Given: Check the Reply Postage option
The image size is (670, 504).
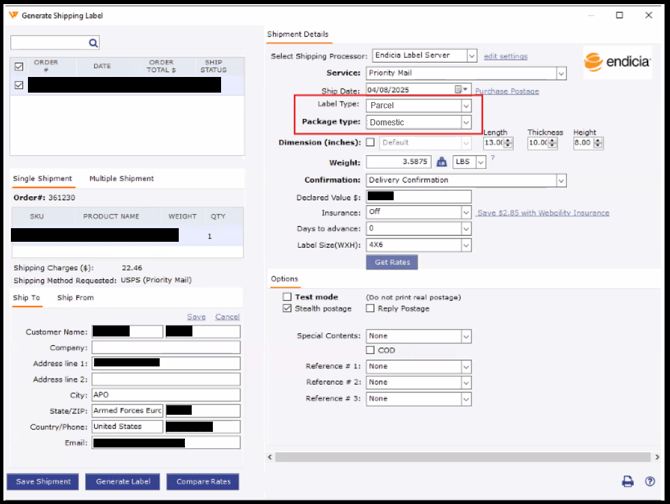Looking at the screenshot, I should click(x=371, y=309).
